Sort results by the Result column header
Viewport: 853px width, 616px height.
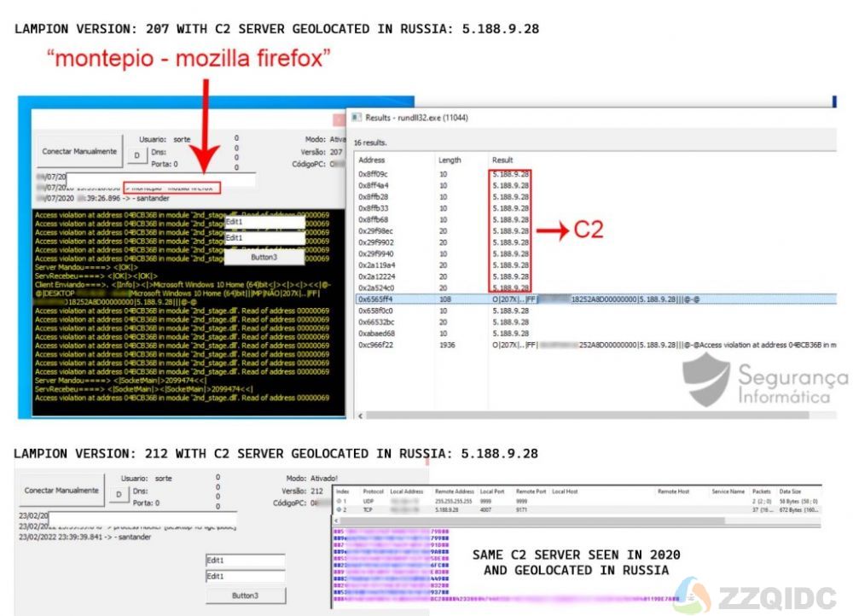502,160
